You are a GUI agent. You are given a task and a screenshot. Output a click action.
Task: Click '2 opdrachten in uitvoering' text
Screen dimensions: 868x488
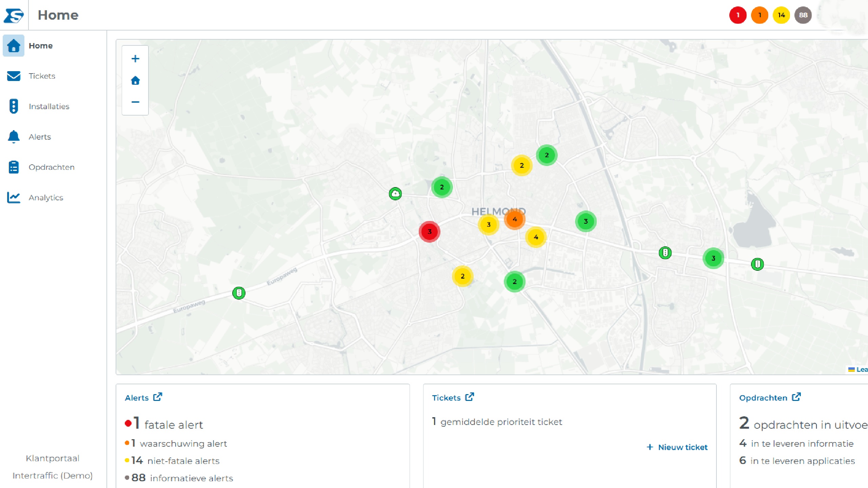click(x=803, y=424)
